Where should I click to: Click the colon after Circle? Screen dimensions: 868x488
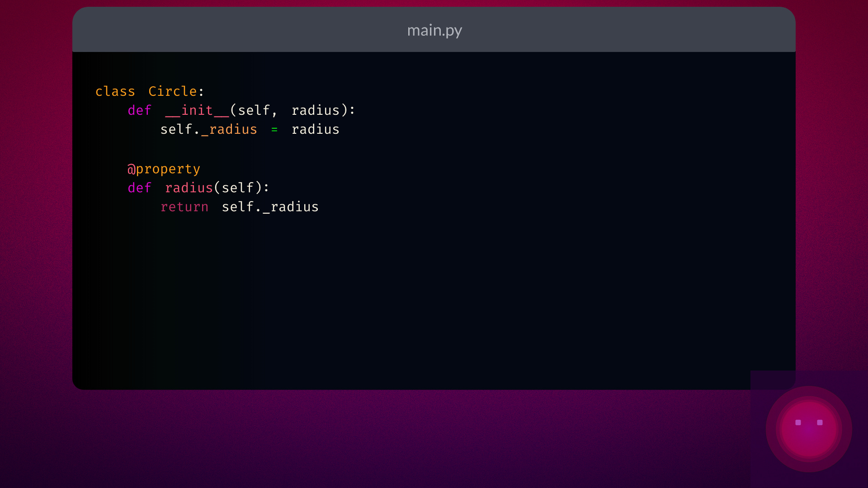(200, 91)
